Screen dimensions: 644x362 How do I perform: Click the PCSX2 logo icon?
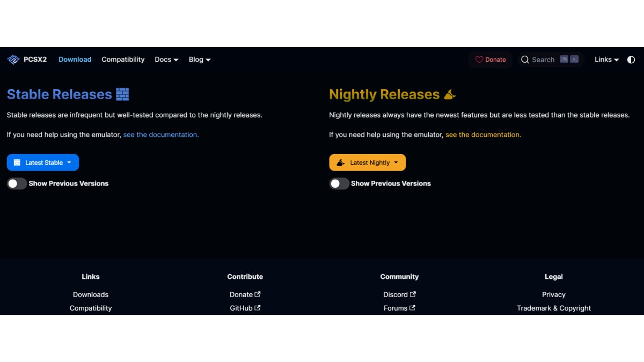point(13,60)
